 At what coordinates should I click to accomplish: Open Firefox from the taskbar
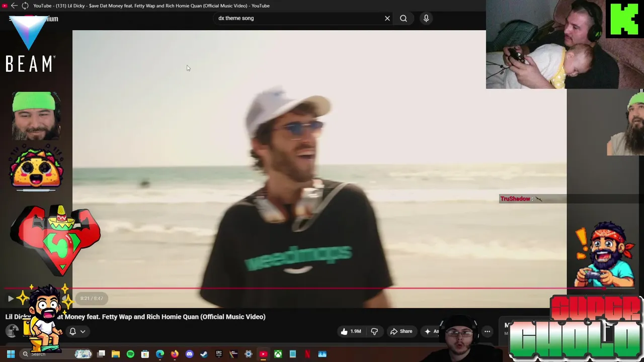click(175, 354)
